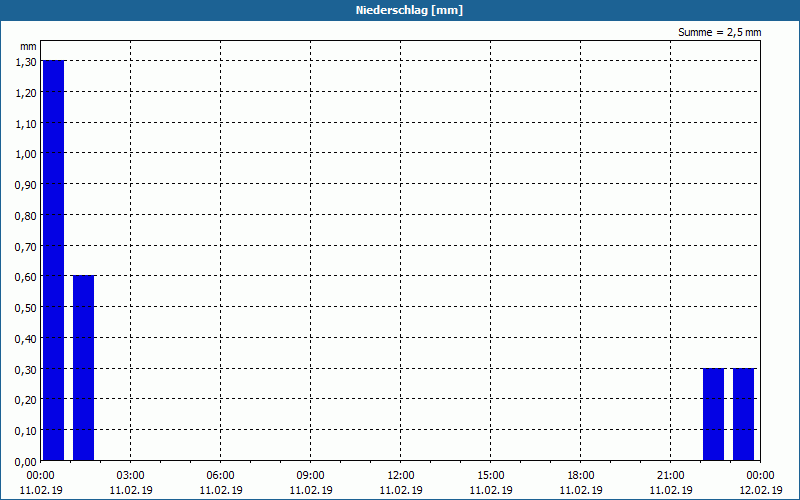Select the first 0,30 mm bar after 21:00

(713, 414)
